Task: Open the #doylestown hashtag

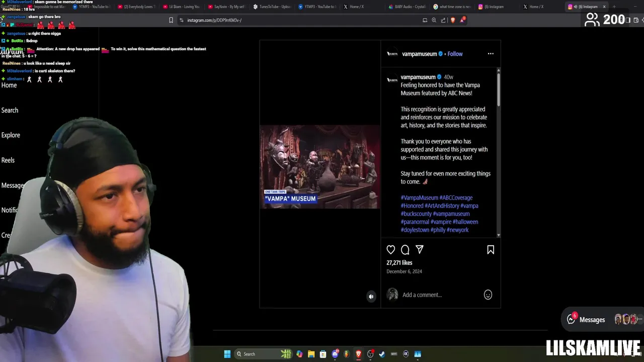Action: [x=415, y=230]
